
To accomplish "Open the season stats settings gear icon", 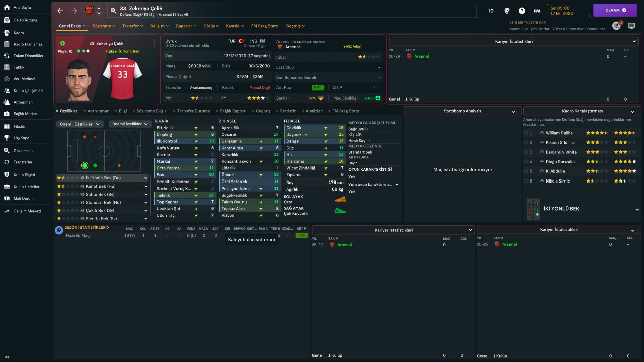I will coord(59,230).
